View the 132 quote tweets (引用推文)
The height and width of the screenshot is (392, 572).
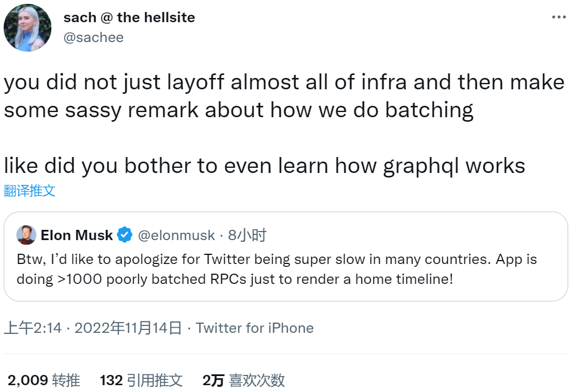(x=141, y=380)
